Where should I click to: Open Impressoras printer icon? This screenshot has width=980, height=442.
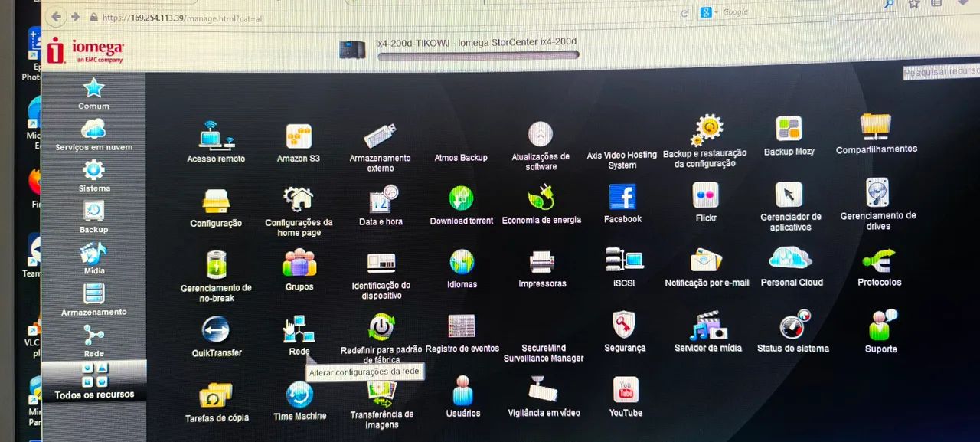pos(542,262)
